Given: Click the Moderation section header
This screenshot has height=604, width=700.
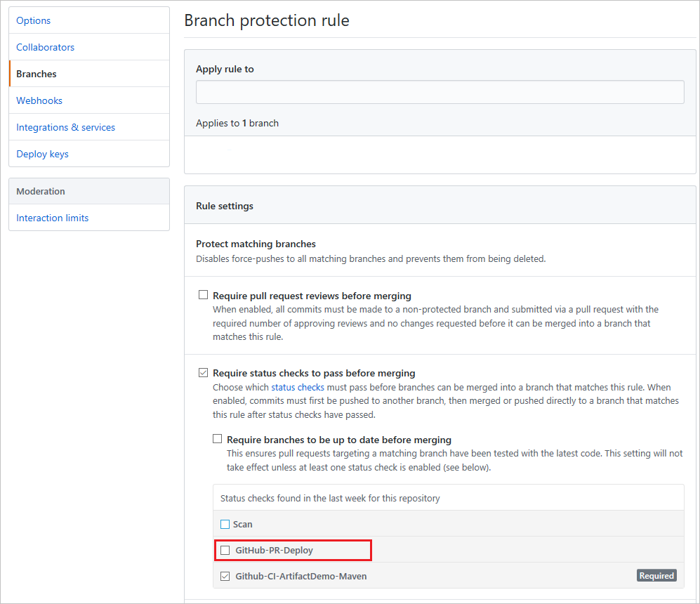Looking at the screenshot, I should [41, 190].
